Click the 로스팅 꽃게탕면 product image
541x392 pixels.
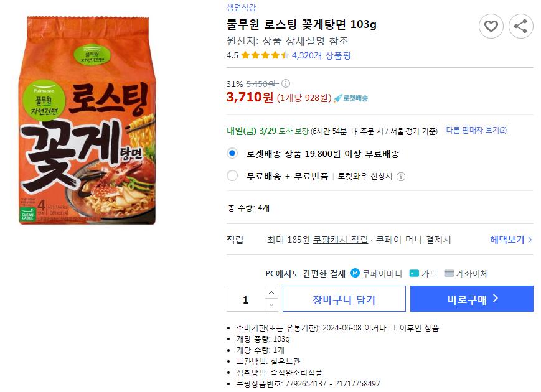pyautogui.click(x=87, y=121)
